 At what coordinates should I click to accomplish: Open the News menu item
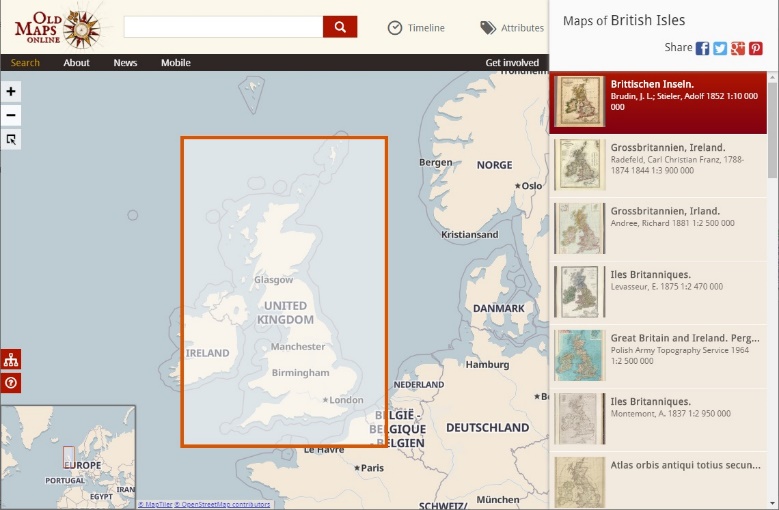pyautogui.click(x=125, y=63)
